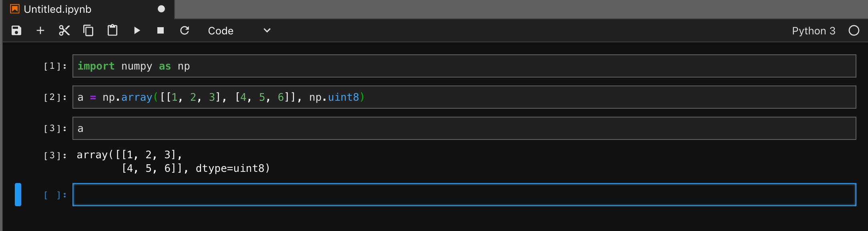The width and height of the screenshot is (868, 231).
Task: Select the Untitled.ipynb tab
Action: pos(58,9)
